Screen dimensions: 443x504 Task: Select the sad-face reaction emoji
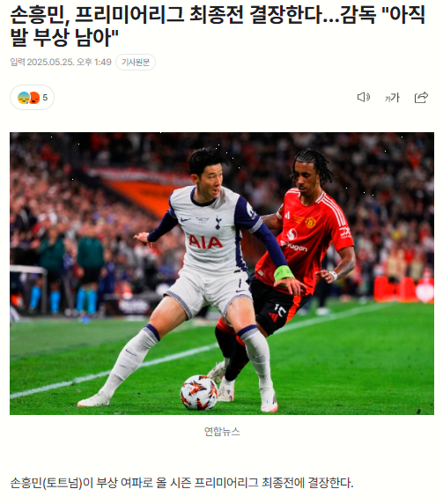(x=24, y=98)
